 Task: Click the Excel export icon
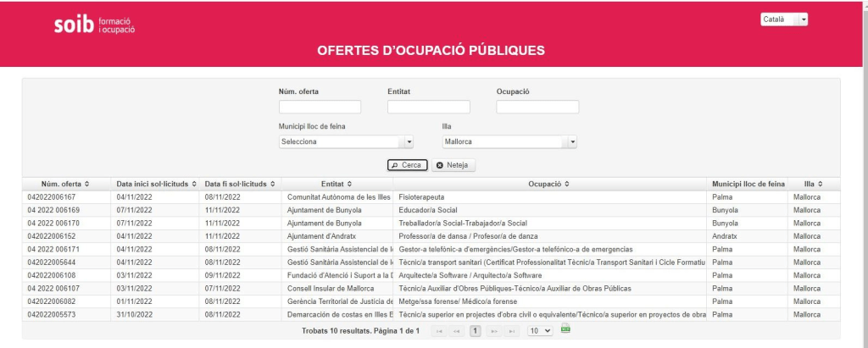565,329
